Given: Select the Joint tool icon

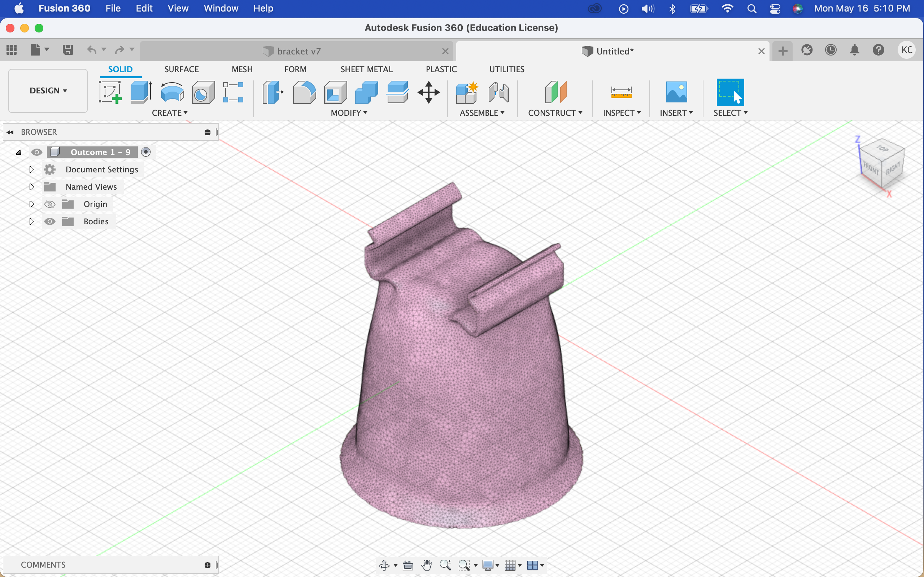Looking at the screenshot, I should point(498,92).
